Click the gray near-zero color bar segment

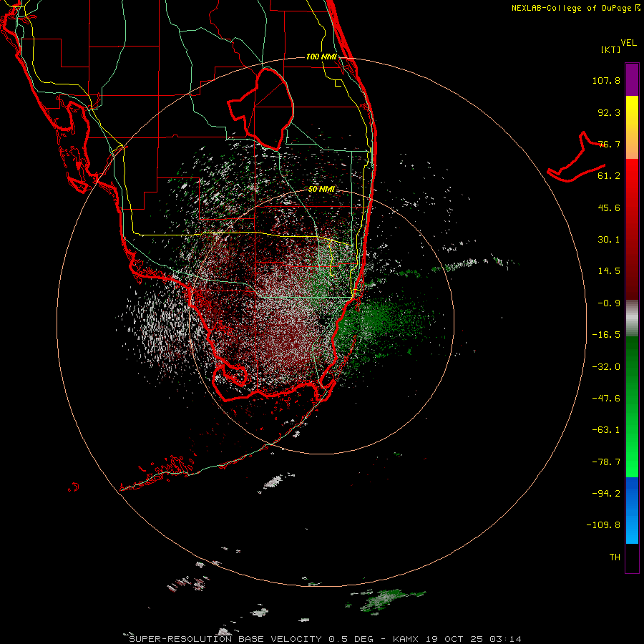632,318
